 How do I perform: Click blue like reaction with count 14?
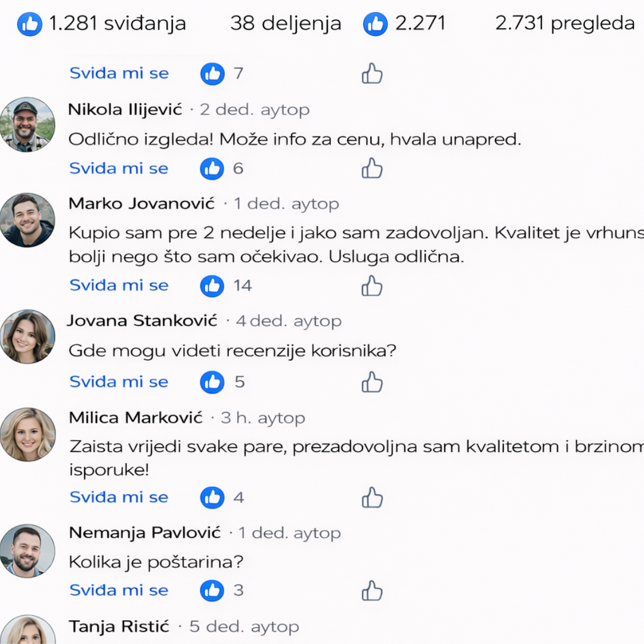click(212, 286)
